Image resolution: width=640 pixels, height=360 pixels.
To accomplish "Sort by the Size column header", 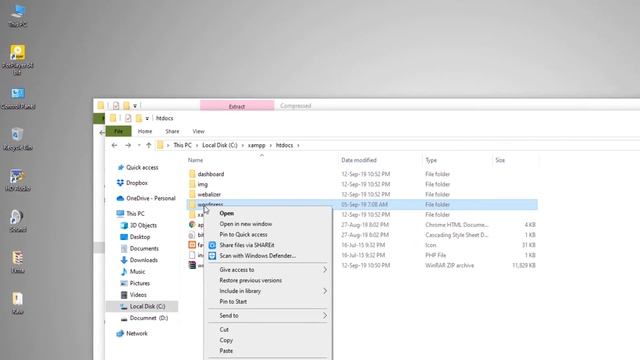I will pyautogui.click(x=500, y=160).
